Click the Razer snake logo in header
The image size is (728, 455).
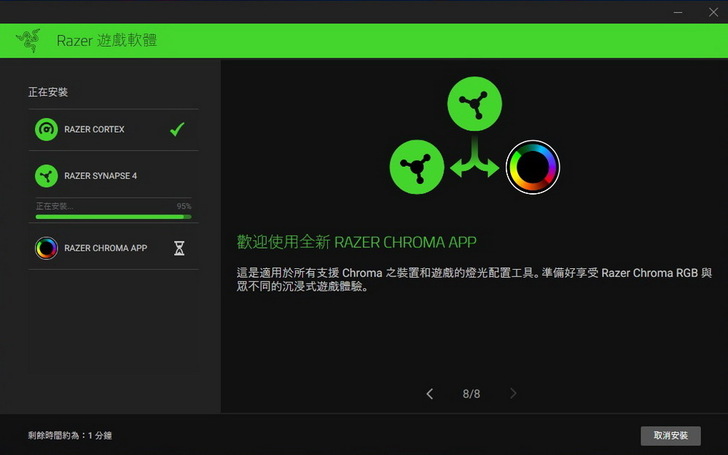(x=28, y=40)
